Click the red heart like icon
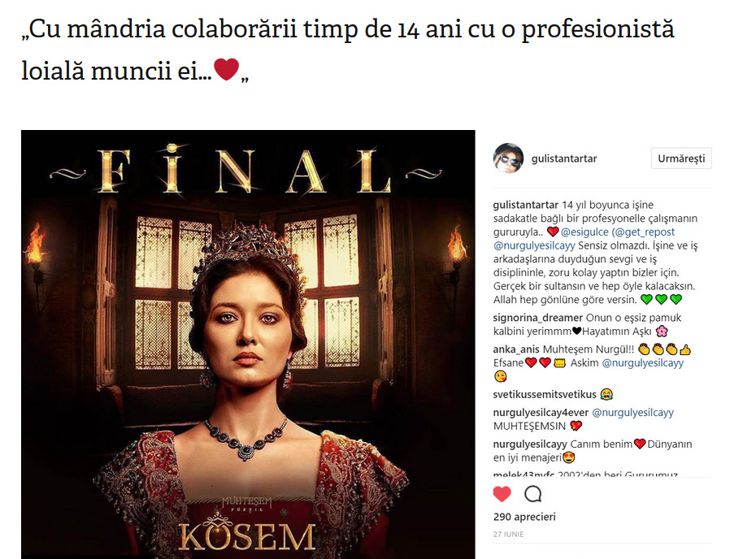 click(x=502, y=494)
